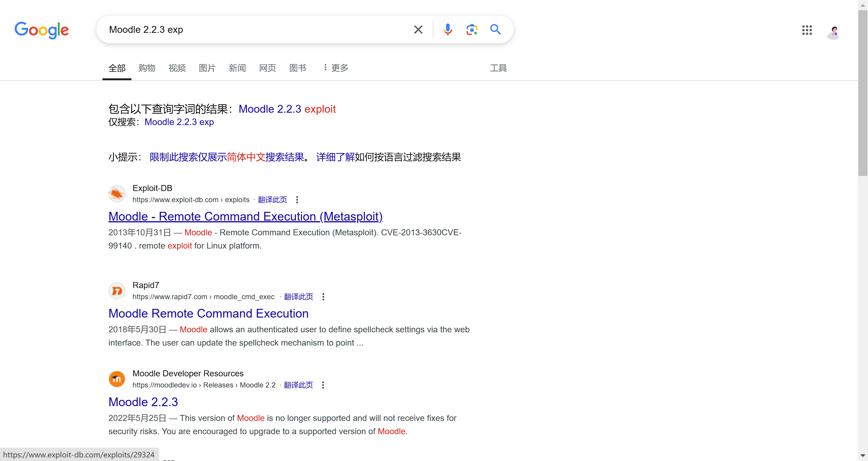Screen dimensions: 868x461
Task: Switch to the 图片 tab
Action: [207, 68]
